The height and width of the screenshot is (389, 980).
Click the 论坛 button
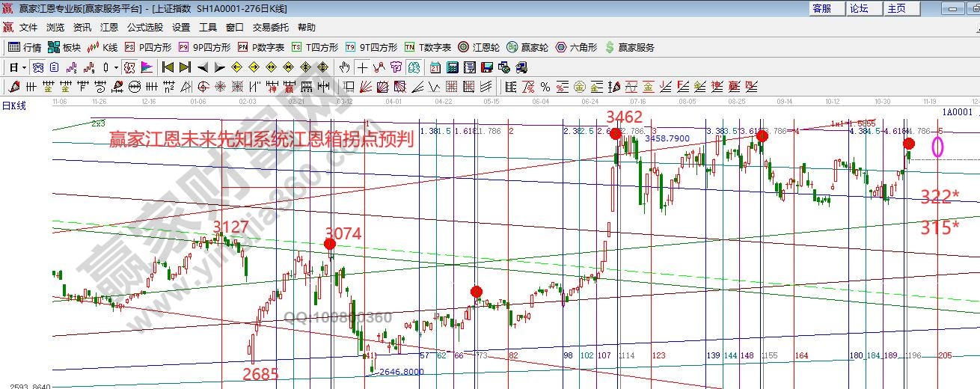point(859,8)
